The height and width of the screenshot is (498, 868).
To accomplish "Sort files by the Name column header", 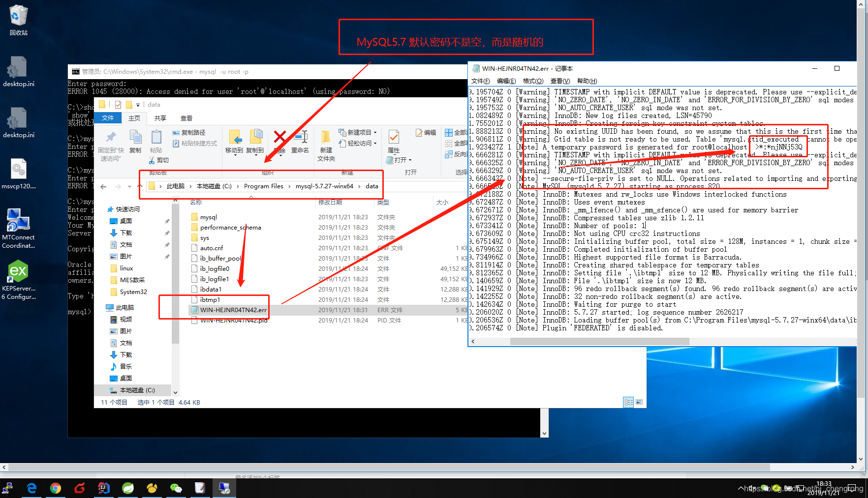I will pos(196,203).
